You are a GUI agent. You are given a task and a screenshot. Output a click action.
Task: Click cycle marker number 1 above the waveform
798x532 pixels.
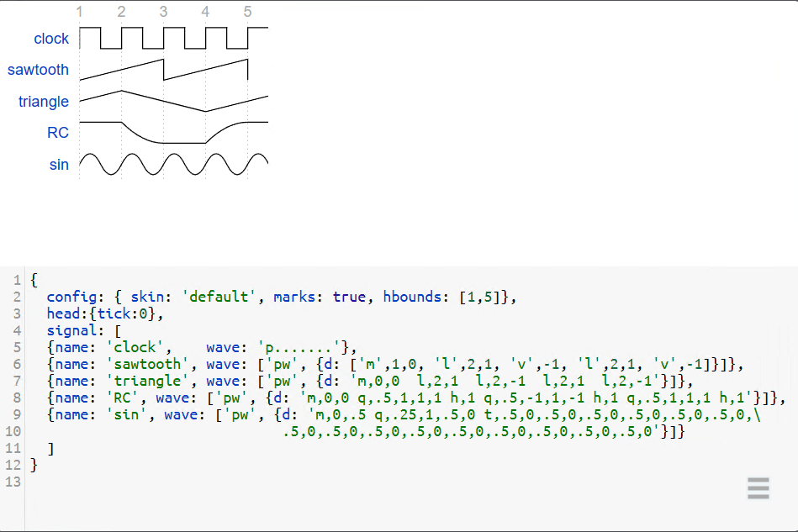click(80, 12)
